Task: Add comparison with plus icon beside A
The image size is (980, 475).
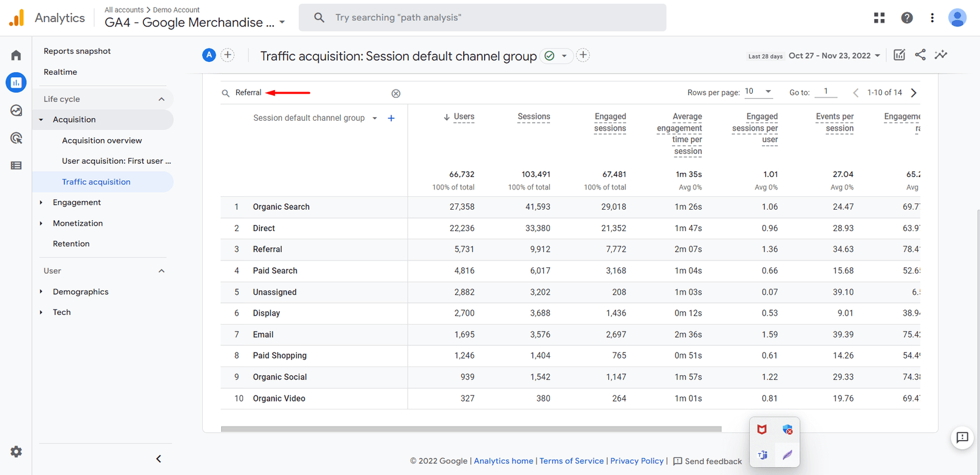Action: click(227, 55)
